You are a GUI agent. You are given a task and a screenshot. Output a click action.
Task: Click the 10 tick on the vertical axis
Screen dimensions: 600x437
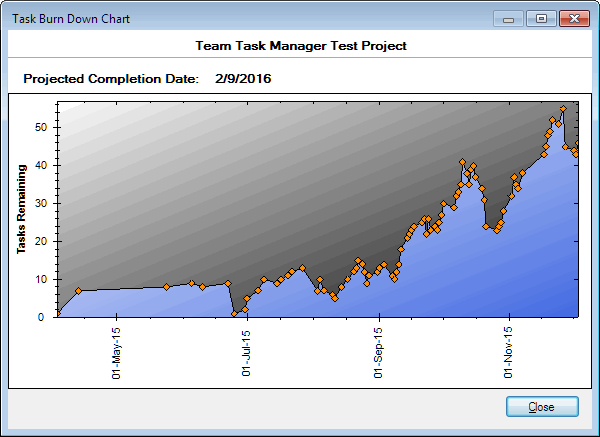41,279
